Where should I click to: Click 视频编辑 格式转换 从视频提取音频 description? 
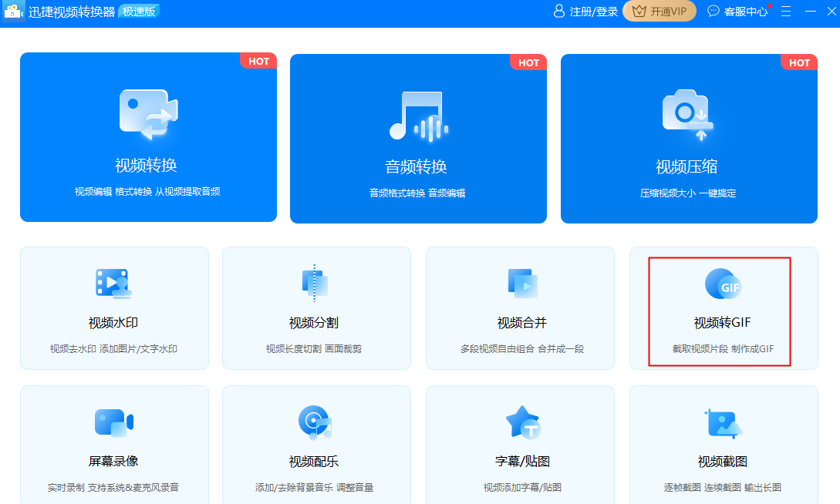click(147, 192)
